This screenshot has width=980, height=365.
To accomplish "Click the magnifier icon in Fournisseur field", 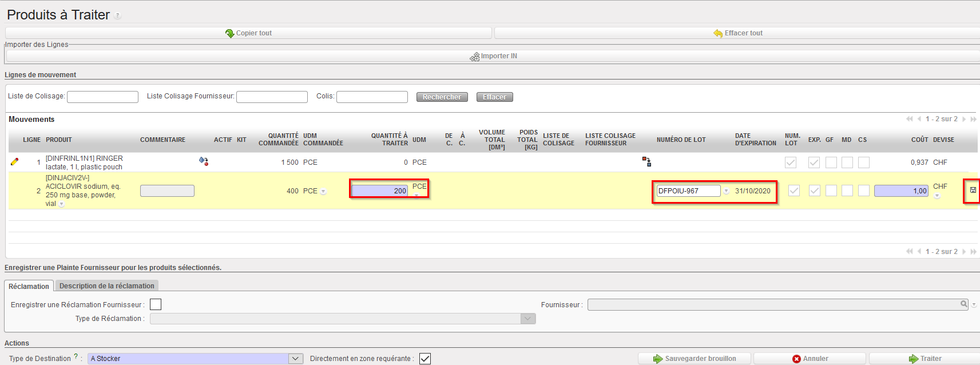I will click(963, 304).
